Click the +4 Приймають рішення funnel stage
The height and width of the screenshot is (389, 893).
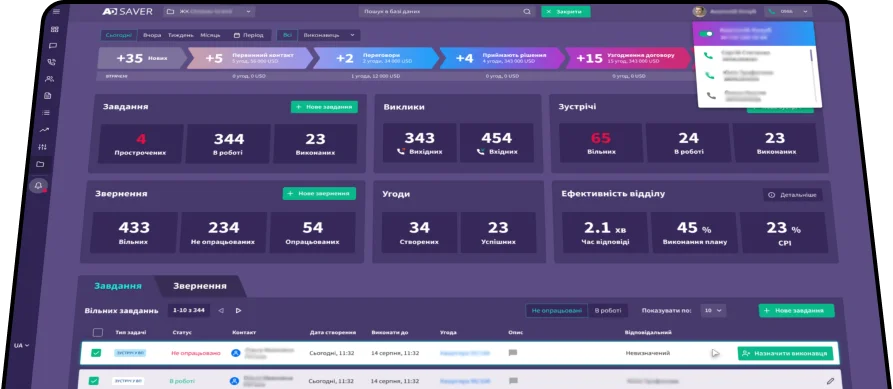502,58
